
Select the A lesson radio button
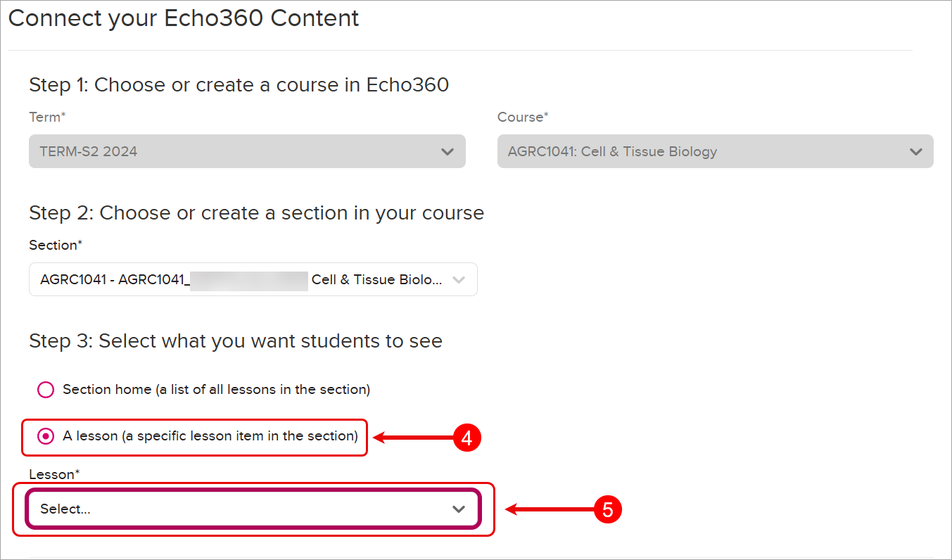click(x=46, y=437)
